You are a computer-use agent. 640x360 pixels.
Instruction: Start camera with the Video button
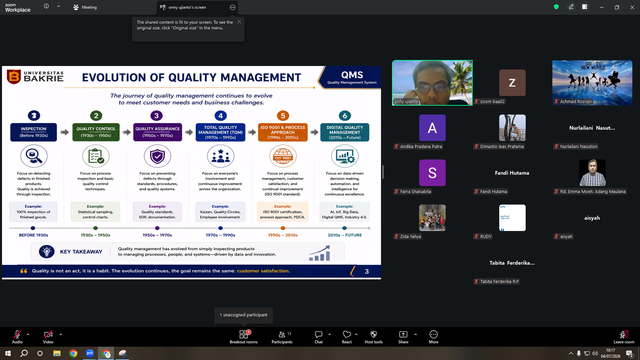(48, 337)
